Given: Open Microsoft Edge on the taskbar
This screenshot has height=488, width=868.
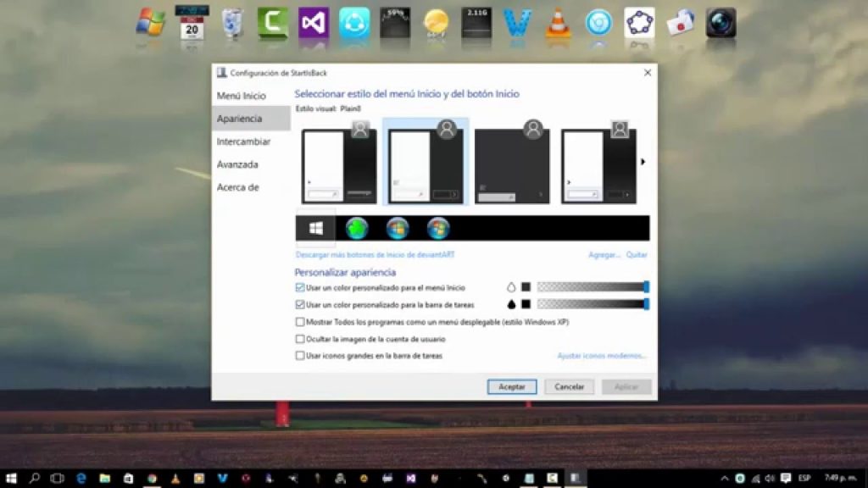Looking at the screenshot, I should pyautogui.click(x=81, y=478).
